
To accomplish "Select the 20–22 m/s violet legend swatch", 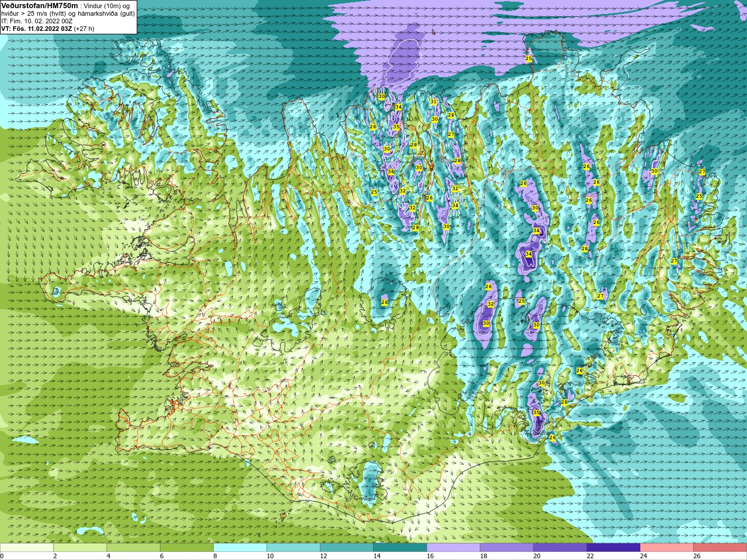I will (x=560, y=548).
